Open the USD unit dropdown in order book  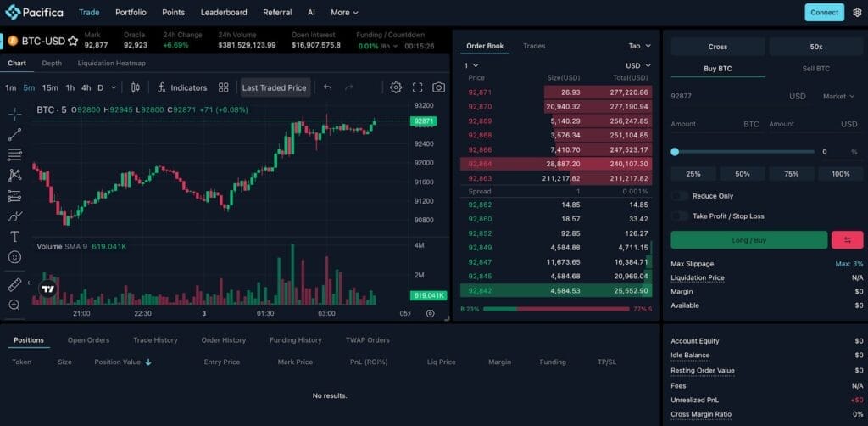[638, 65]
